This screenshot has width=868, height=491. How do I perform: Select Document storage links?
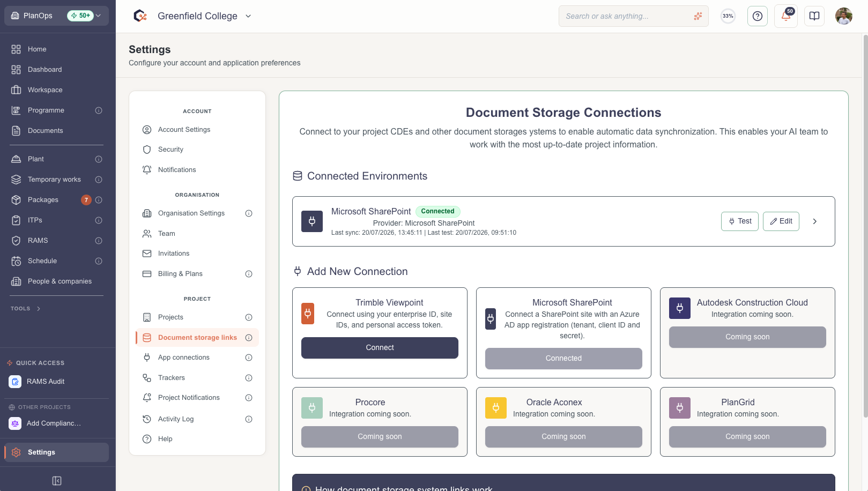pos(197,338)
